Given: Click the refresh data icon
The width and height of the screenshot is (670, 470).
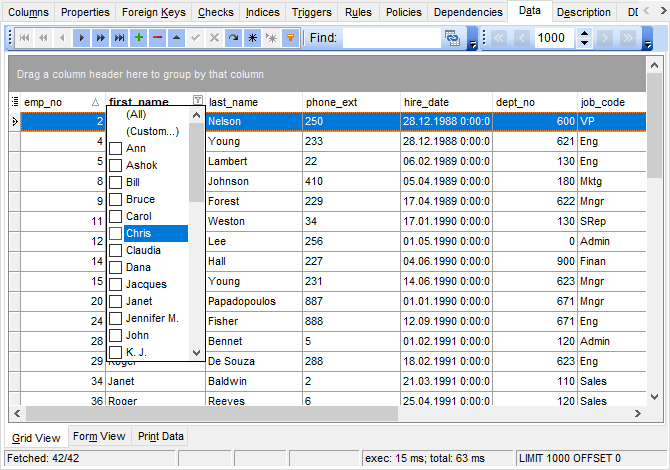Looking at the screenshot, I should tap(233, 38).
